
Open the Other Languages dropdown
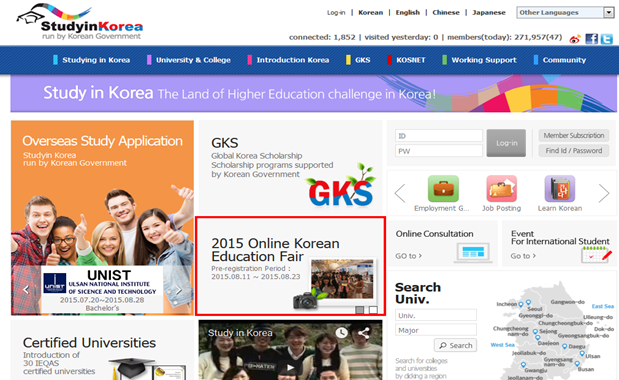pos(565,13)
